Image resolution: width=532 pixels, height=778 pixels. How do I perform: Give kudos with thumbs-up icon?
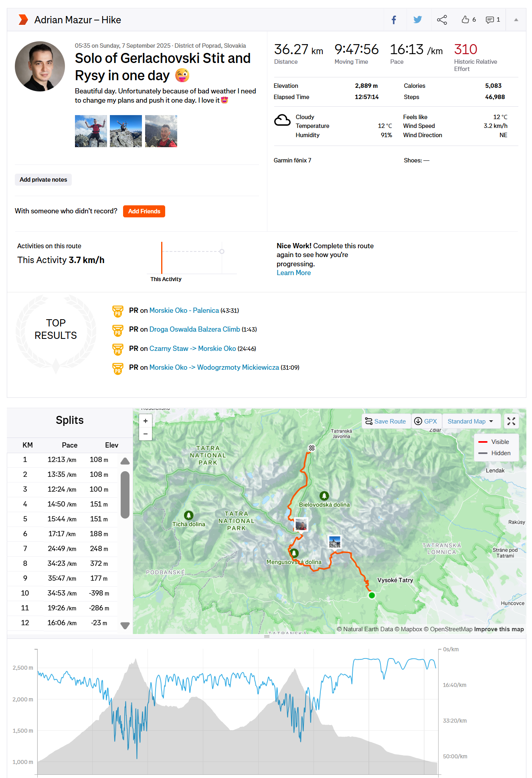click(465, 20)
